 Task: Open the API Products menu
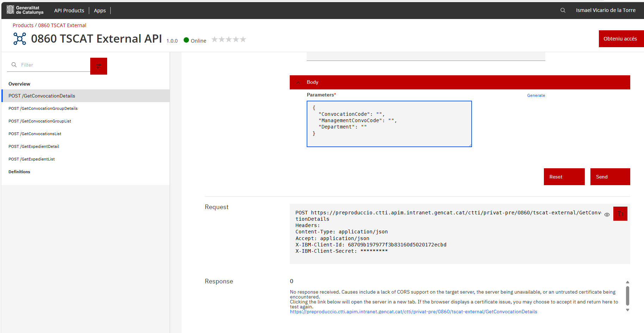coord(69,11)
